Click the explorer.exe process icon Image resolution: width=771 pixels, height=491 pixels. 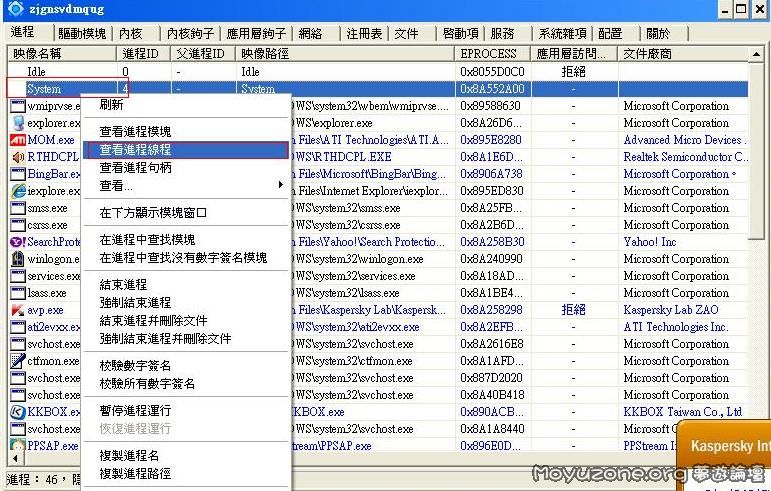pos(18,123)
